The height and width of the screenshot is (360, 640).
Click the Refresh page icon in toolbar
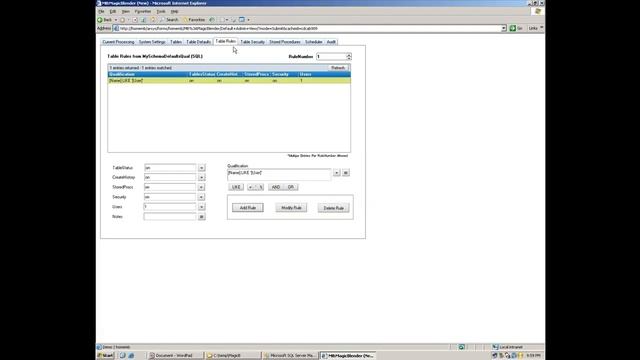point(143,20)
